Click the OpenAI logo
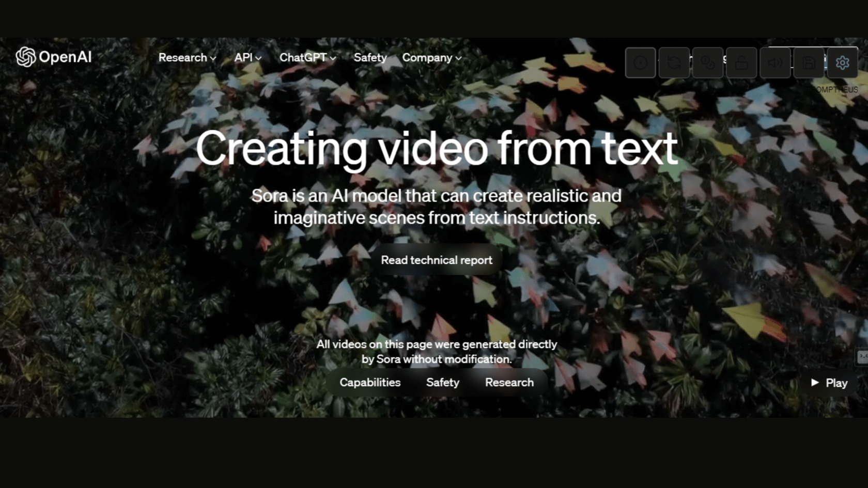This screenshot has width=868, height=488. click(x=53, y=57)
